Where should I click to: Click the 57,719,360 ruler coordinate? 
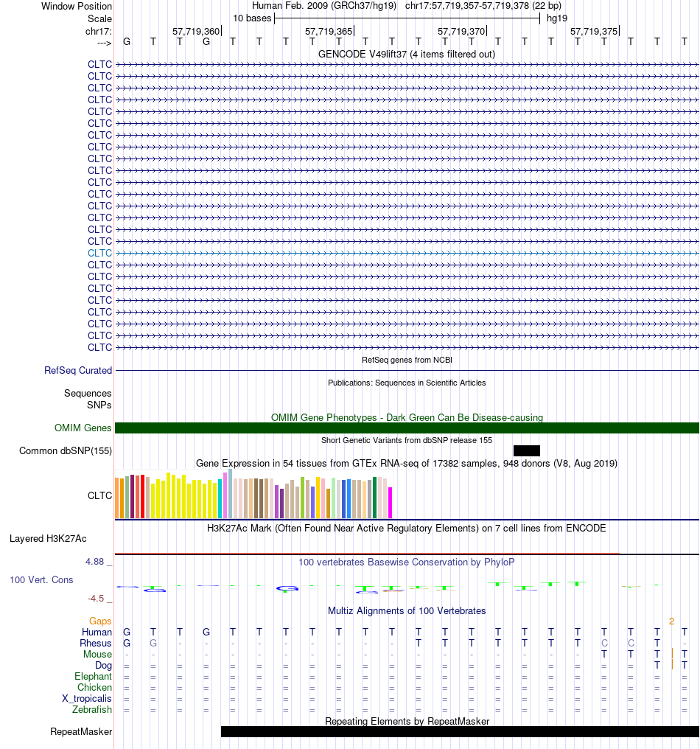tap(196, 32)
